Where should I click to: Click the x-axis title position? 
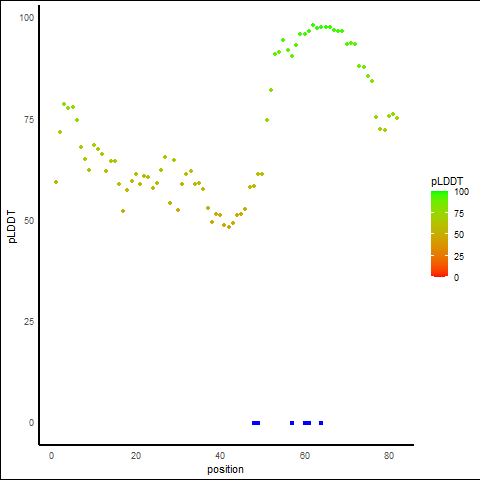tap(225, 469)
